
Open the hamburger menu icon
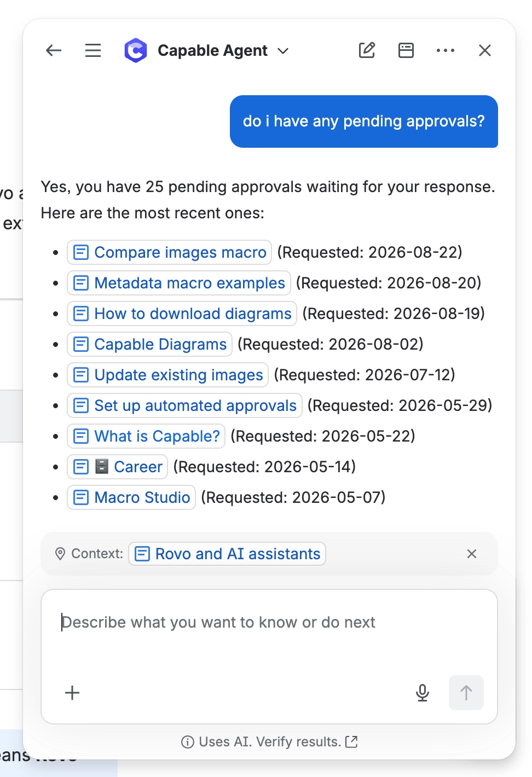[93, 51]
